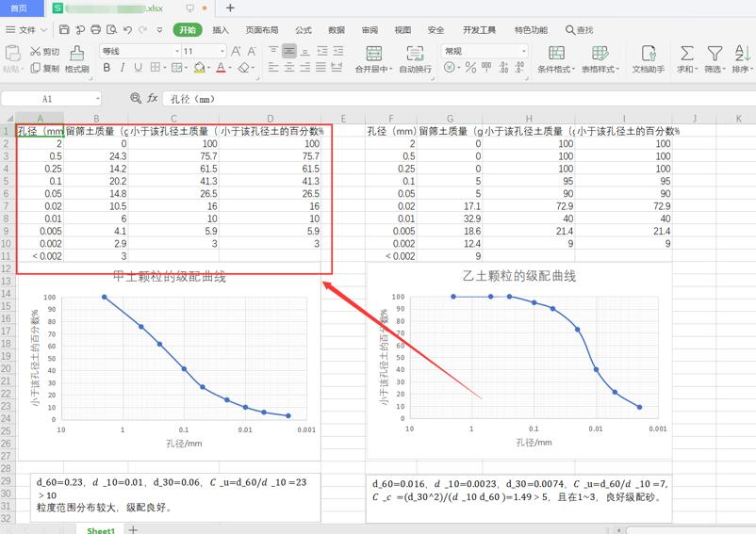Open Print Preview from the quick toolbar
Screen dimensions: 756x534
click(111, 30)
